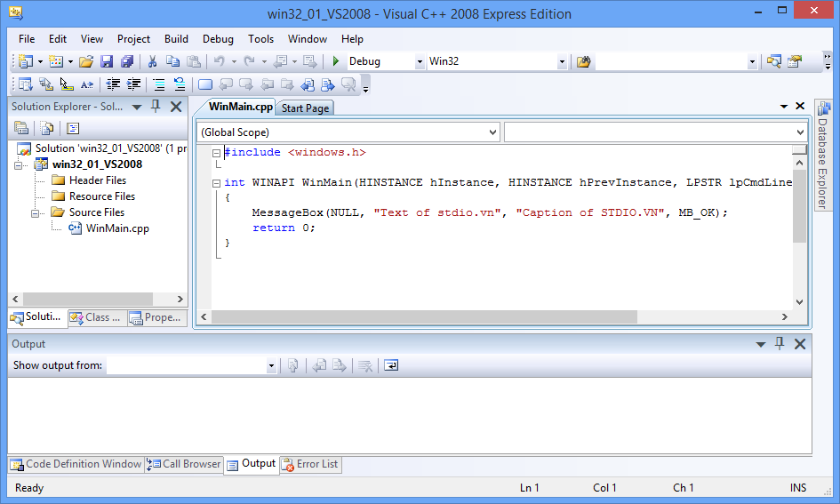840x504 pixels.
Task: Open the Win32 platform dropdown
Action: pyautogui.click(x=562, y=61)
